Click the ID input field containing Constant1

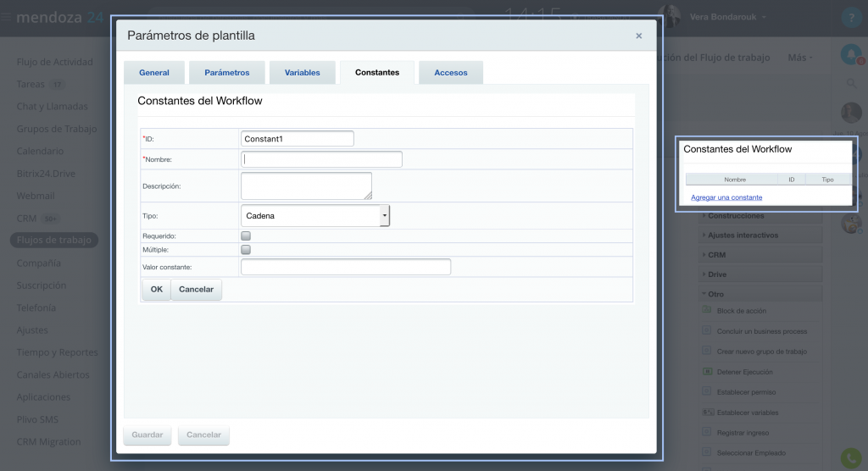coord(298,138)
